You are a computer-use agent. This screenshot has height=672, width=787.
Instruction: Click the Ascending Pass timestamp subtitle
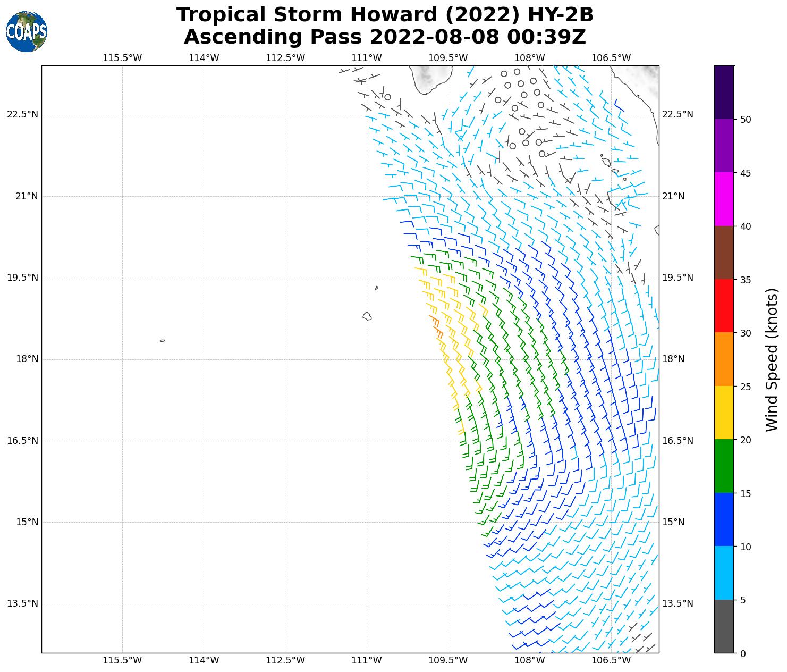coord(385,37)
